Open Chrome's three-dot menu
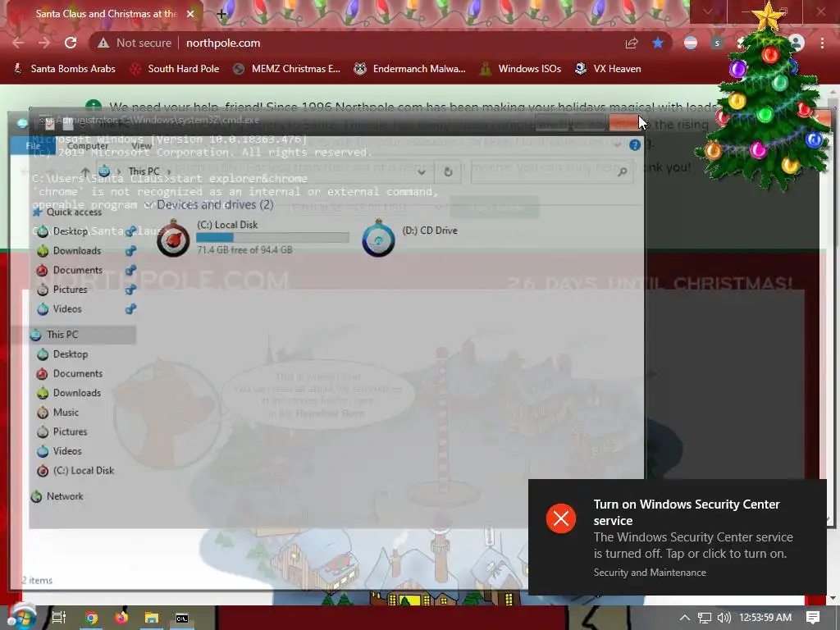This screenshot has width=840, height=630. [822, 43]
